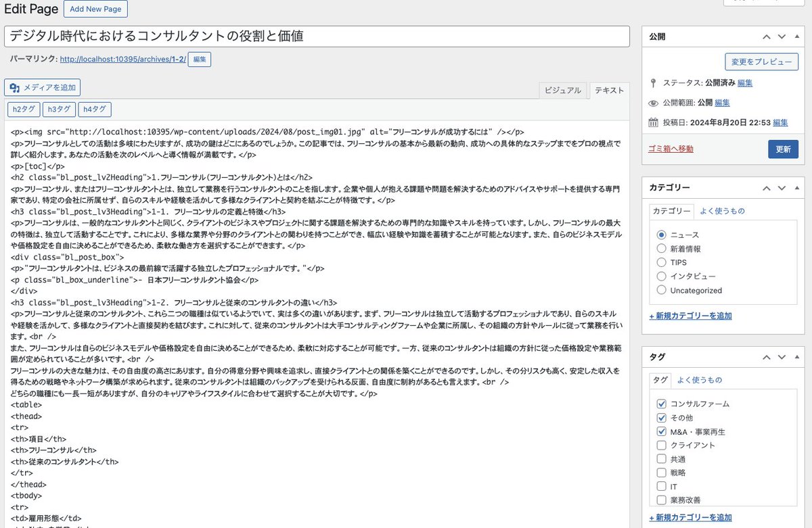This screenshot has height=528, width=812.
Task: Click 新規カテゴリーを追加 link under tags
Action: tap(690, 518)
